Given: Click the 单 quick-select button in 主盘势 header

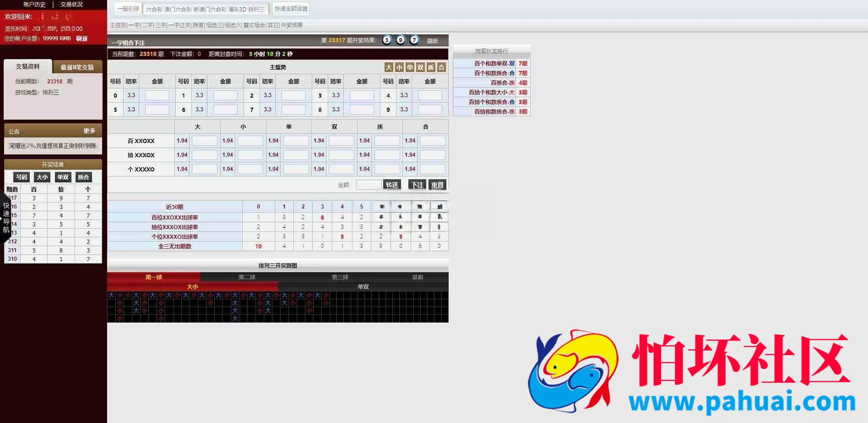Looking at the screenshot, I should point(410,67).
